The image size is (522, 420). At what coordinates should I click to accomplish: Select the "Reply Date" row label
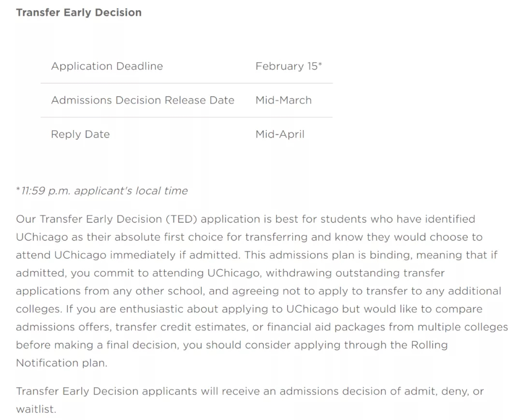point(80,134)
